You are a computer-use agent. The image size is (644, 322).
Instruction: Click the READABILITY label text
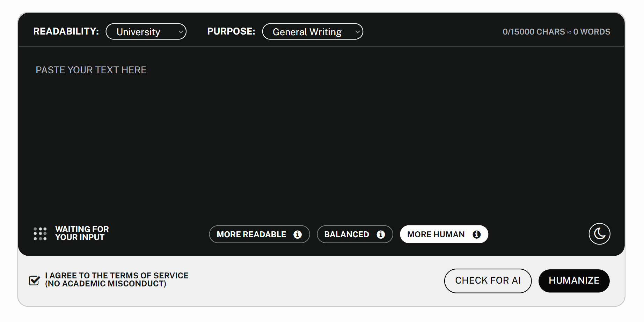point(66,31)
